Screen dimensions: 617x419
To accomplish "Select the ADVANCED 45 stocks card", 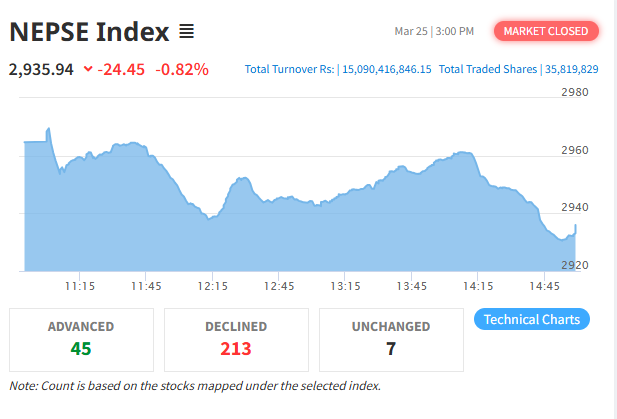I will 81,339.
